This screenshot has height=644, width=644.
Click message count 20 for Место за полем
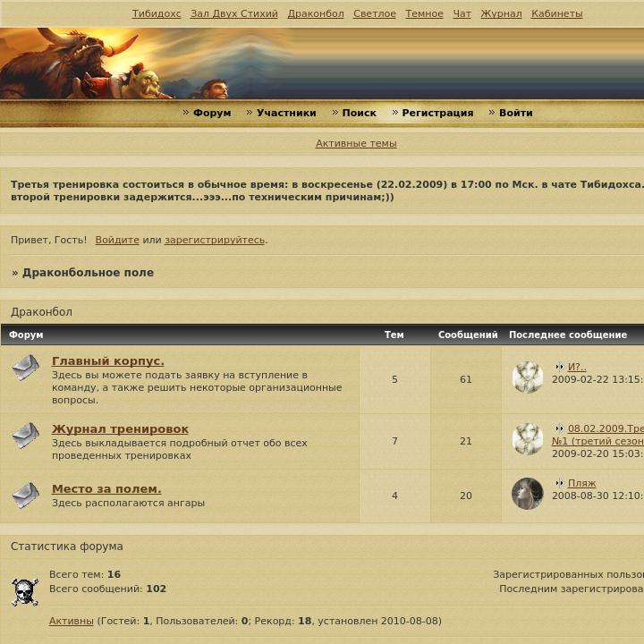pos(466,496)
